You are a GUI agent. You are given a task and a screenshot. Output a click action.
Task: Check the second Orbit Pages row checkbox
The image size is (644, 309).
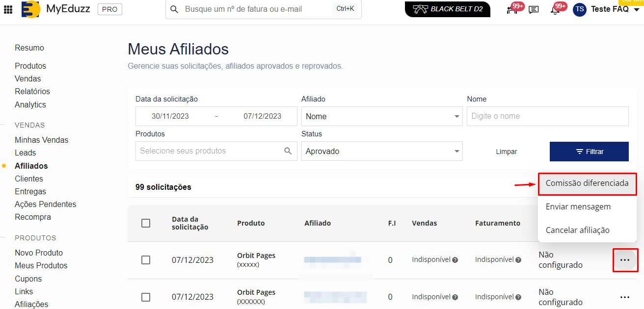pyautogui.click(x=146, y=297)
